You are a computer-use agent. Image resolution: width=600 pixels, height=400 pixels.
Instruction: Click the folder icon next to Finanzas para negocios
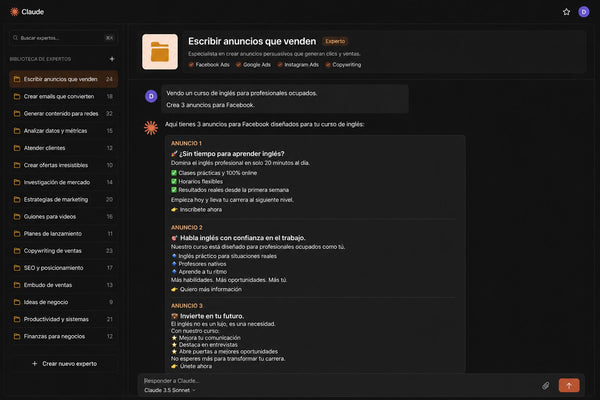(17, 336)
